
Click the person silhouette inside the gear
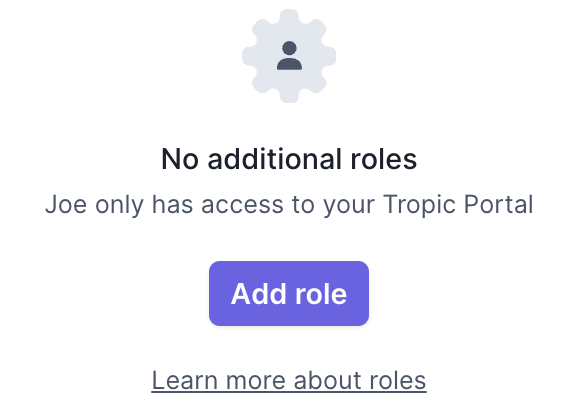click(x=289, y=55)
